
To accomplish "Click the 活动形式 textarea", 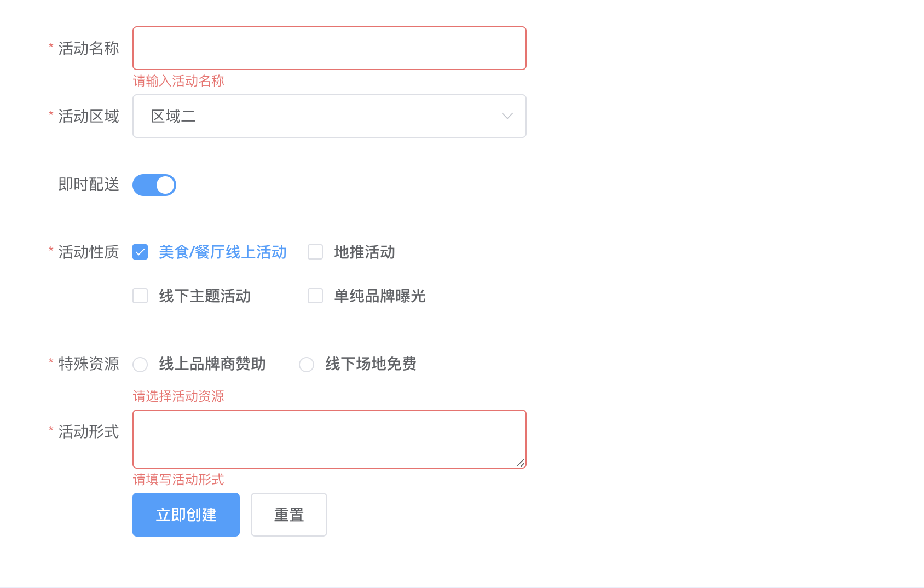I will [x=329, y=439].
